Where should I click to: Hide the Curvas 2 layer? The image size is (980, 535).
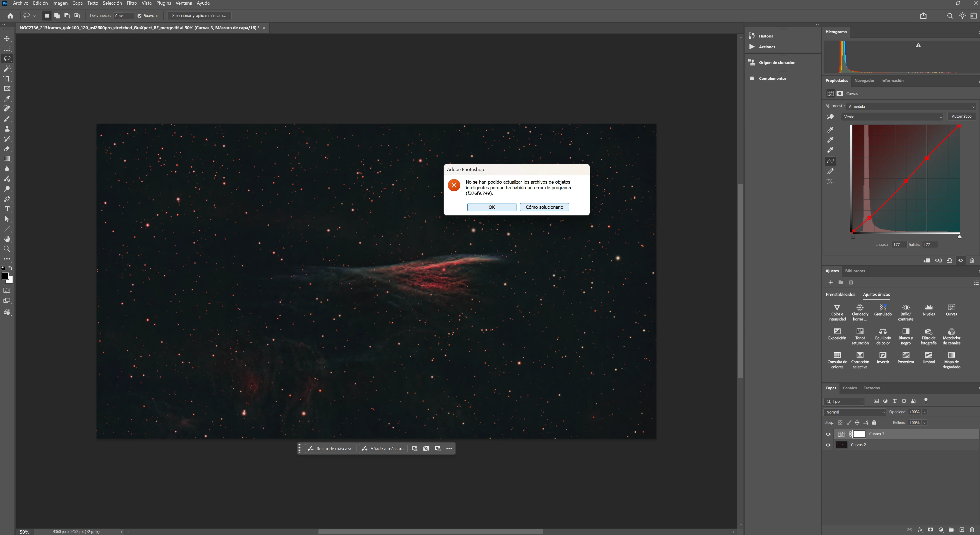point(828,445)
